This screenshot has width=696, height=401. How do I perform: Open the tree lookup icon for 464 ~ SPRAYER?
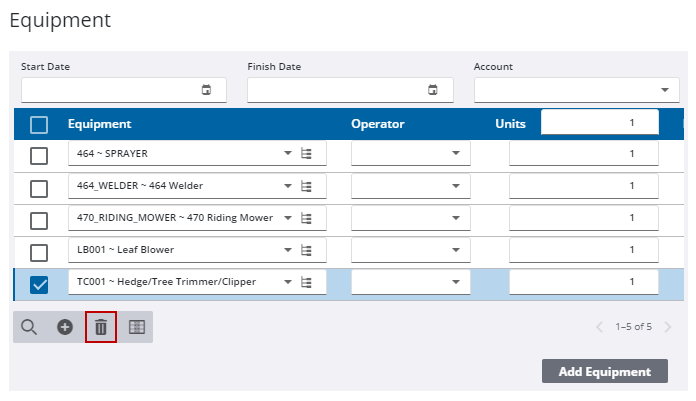coord(307,154)
